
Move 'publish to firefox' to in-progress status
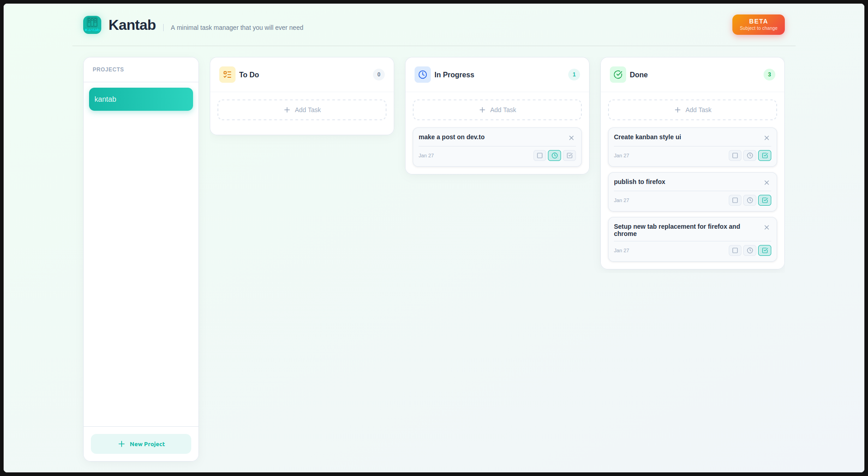click(x=750, y=200)
